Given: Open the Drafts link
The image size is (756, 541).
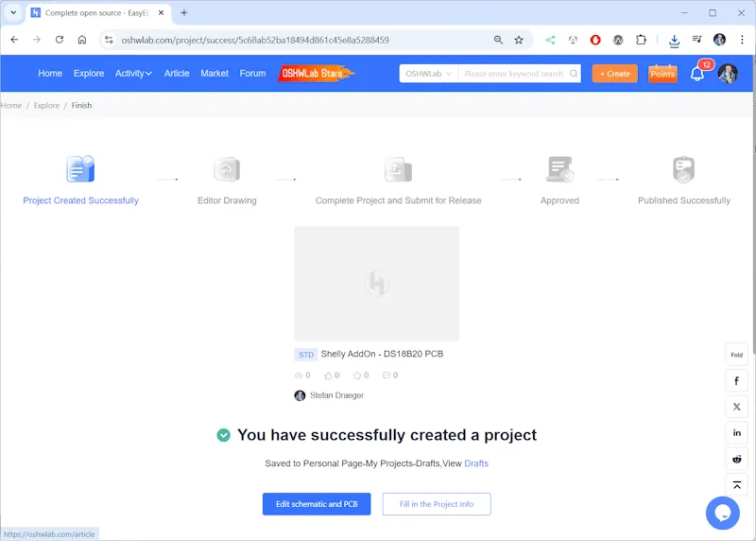Looking at the screenshot, I should pyautogui.click(x=476, y=463).
